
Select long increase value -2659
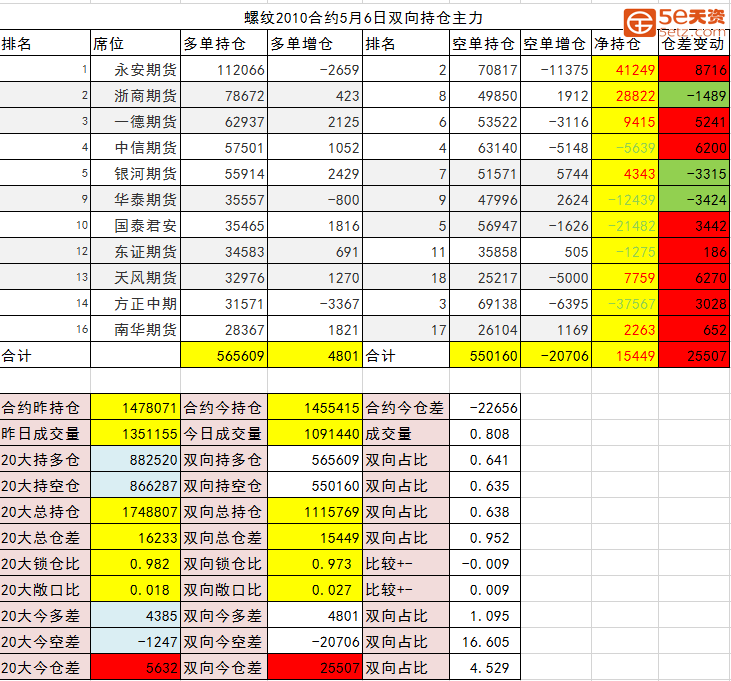tap(315, 69)
